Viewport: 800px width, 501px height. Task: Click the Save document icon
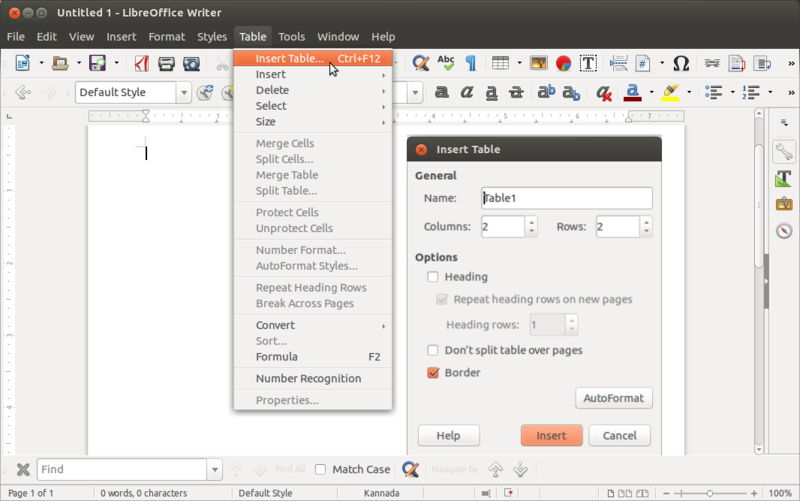[97, 63]
